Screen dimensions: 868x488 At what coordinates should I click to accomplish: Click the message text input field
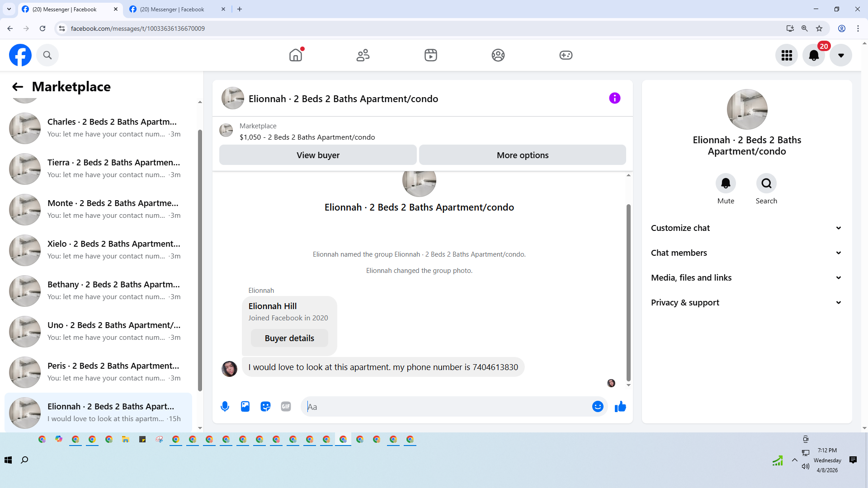tap(445, 407)
